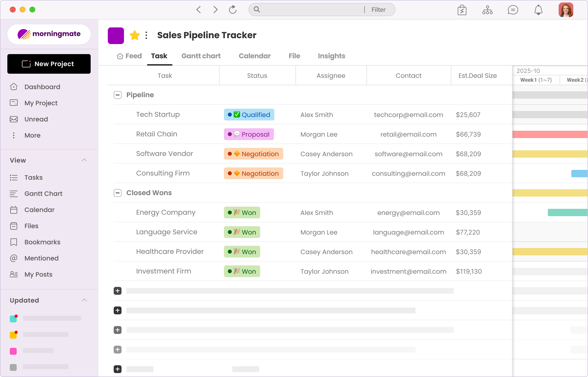Collapse the Updated section in sidebar

tap(84, 300)
